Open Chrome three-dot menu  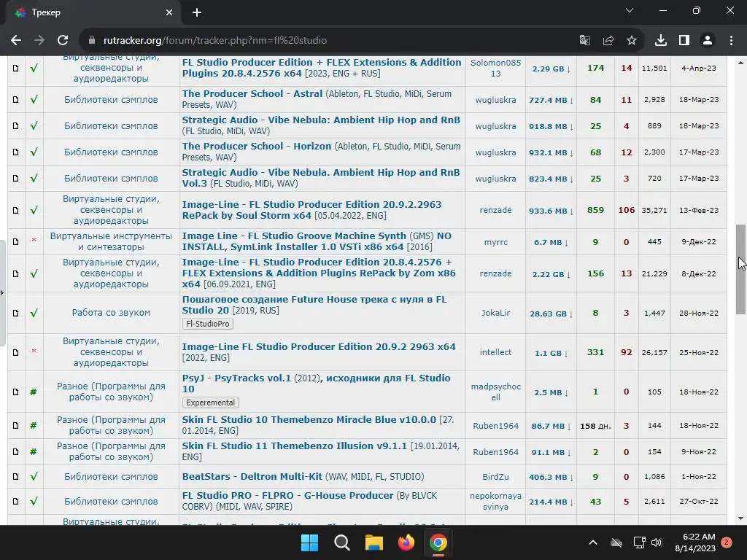tap(731, 41)
